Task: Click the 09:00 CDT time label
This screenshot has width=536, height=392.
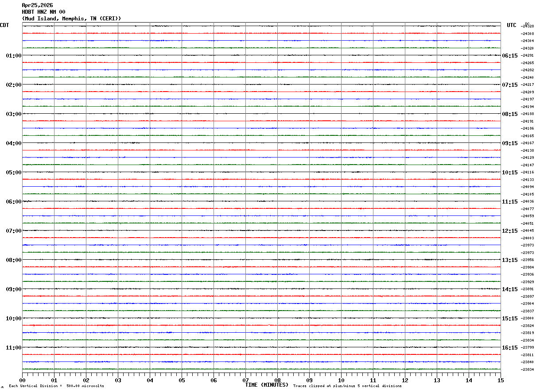Action: point(14,289)
